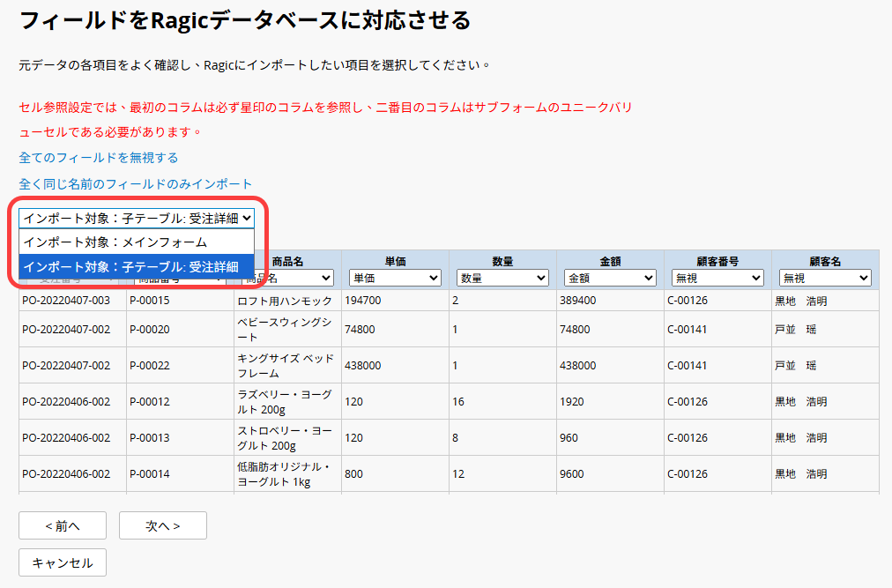Screen dimensions: 892x588
Task: Open the 顧客名 column dropdown set to 無視
Action: pos(825,278)
